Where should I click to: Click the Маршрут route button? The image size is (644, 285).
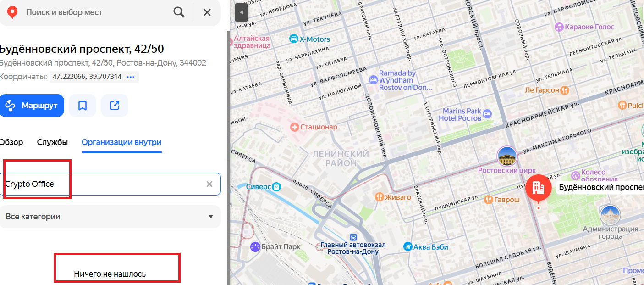pyautogui.click(x=32, y=106)
